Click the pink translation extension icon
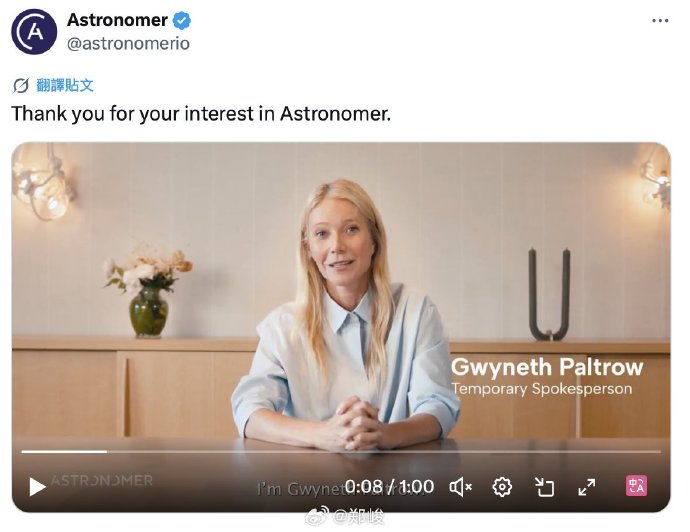Image resolution: width=690 pixels, height=532 pixels. tap(636, 486)
